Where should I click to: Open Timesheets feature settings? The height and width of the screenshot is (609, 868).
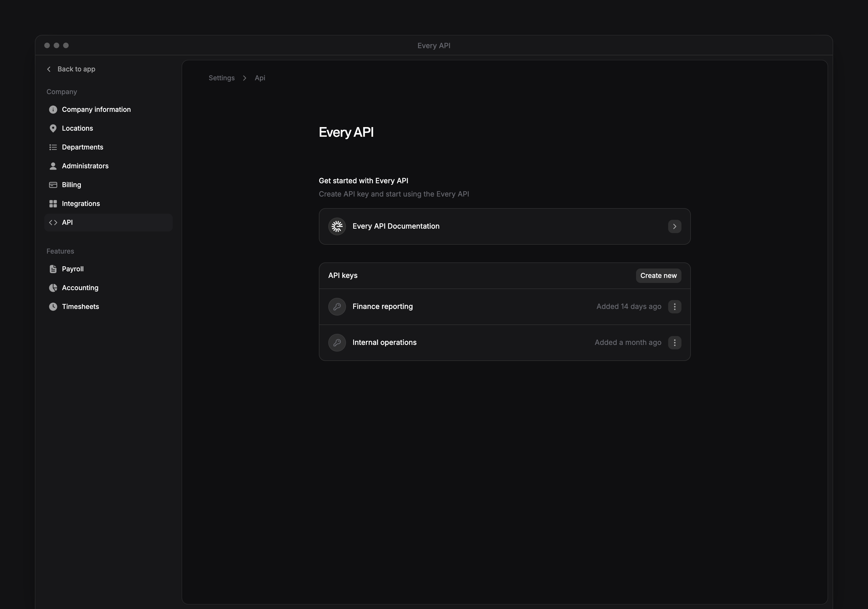pos(108,307)
